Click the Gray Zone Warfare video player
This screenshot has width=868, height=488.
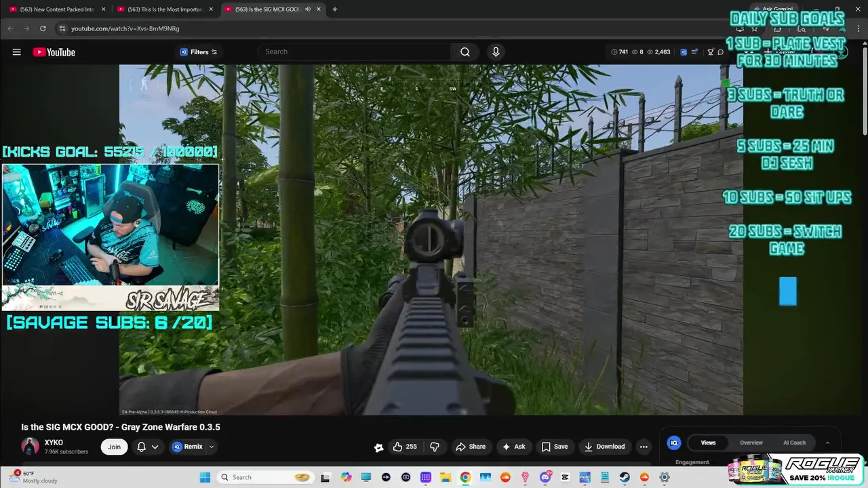(431, 239)
